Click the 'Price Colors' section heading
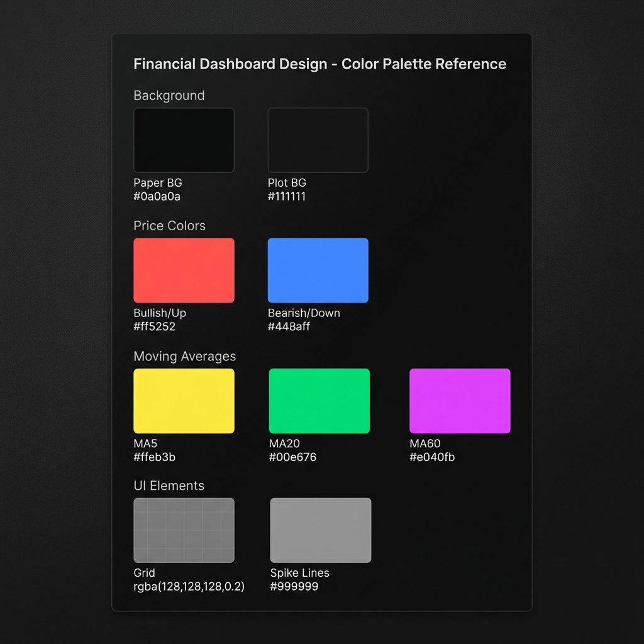The height and width of the screenshot is (644, 644). point(169,226)
